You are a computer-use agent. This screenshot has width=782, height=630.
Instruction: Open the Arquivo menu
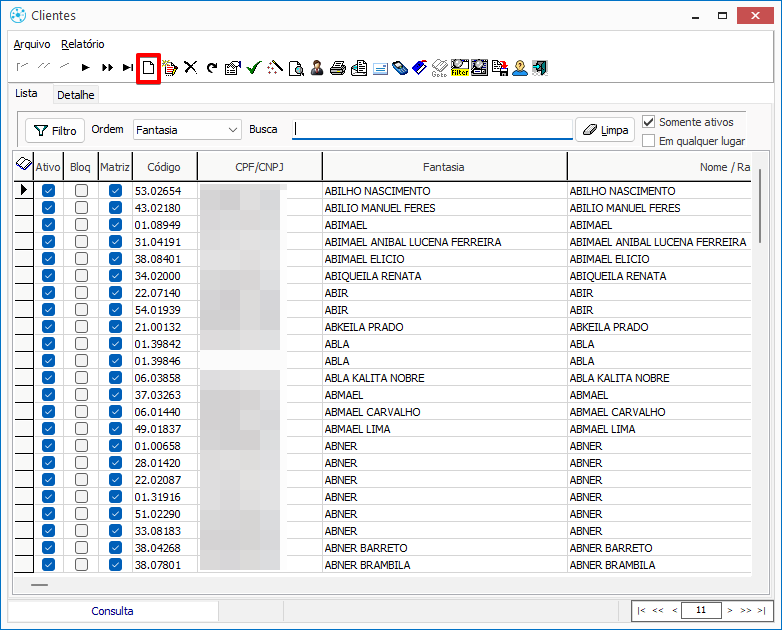(32, 44)
